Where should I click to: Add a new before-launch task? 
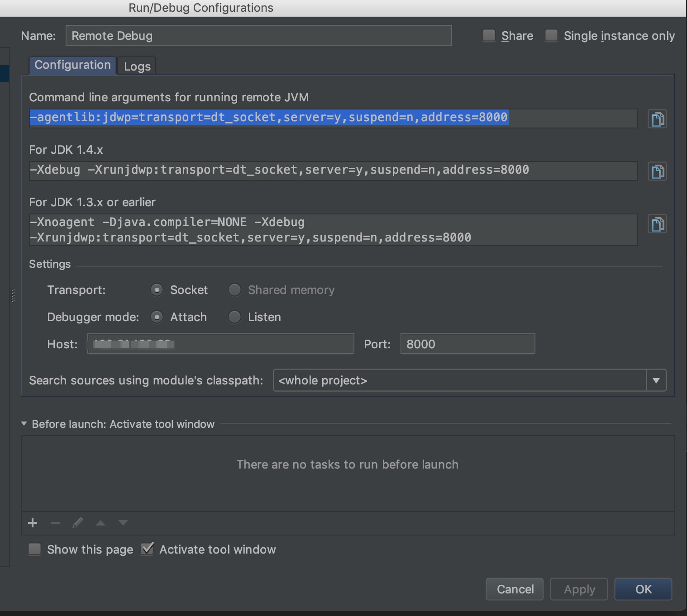pos(32,523)
